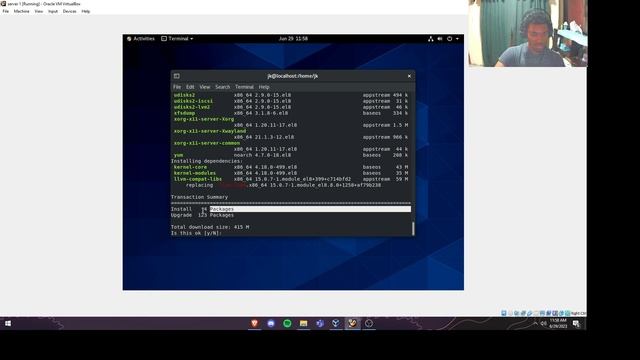The image size is (640, 360).
Task: Open VirtualBox View menu
Action: [x=38, y=11]
